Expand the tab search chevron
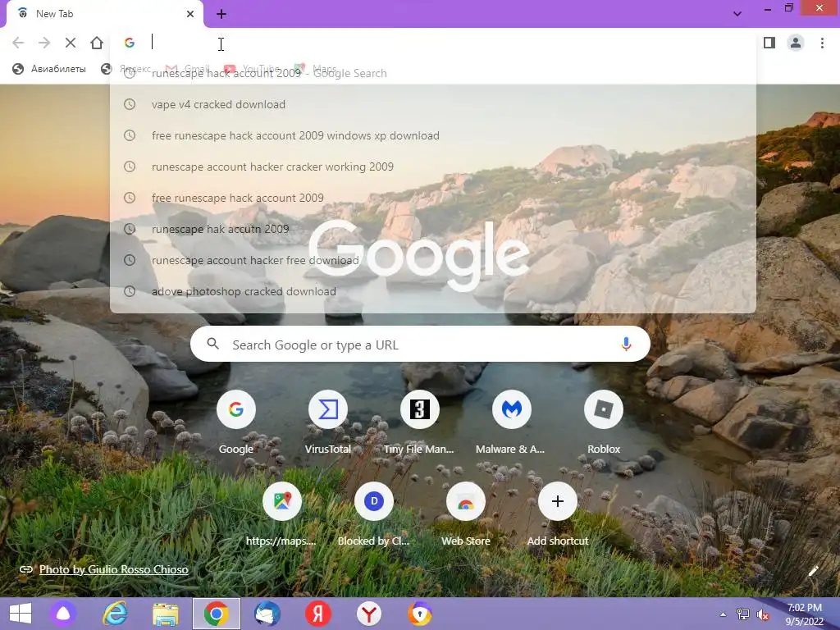840x630 pixels. point(737,14)
